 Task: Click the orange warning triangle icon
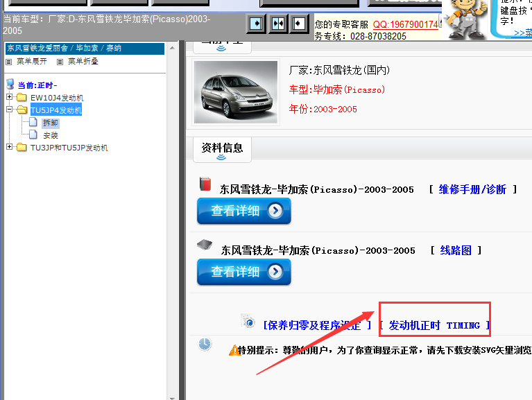[234, 350]
